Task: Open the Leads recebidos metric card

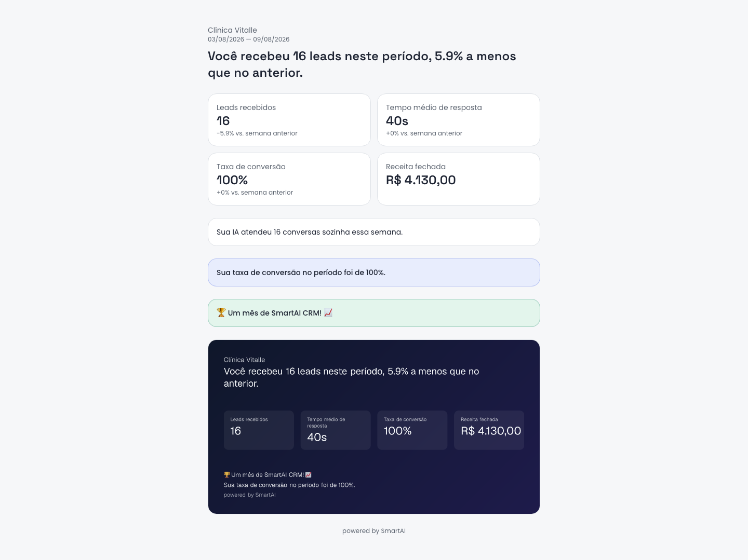Action: pos(289,120)
